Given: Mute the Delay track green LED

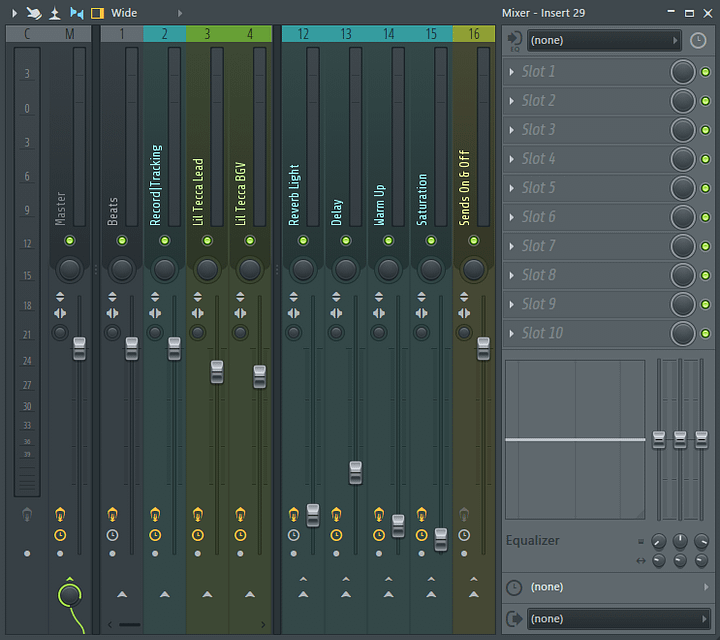Looking at the screenshot, I should pyautogui.click(x=346, y=241).
